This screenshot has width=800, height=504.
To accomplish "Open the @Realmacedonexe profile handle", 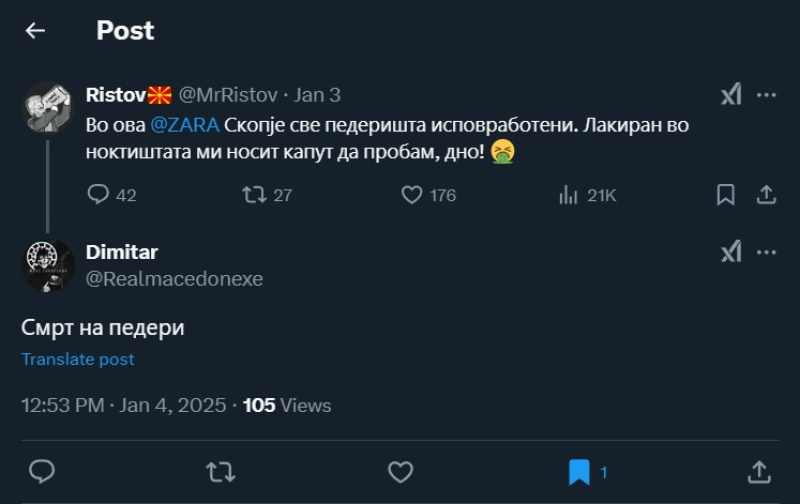I will tap(174, 279).
